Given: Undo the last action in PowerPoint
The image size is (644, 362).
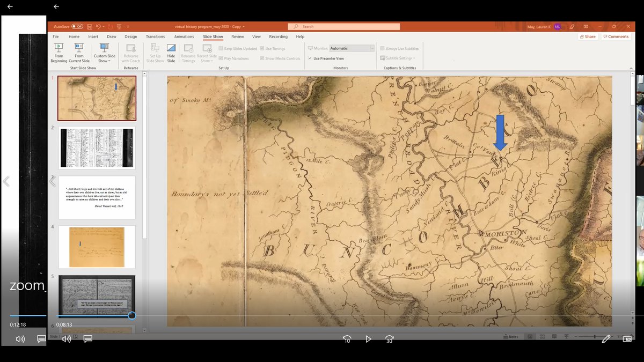Looking at the screenshot, I should click(x=98, y=26).
